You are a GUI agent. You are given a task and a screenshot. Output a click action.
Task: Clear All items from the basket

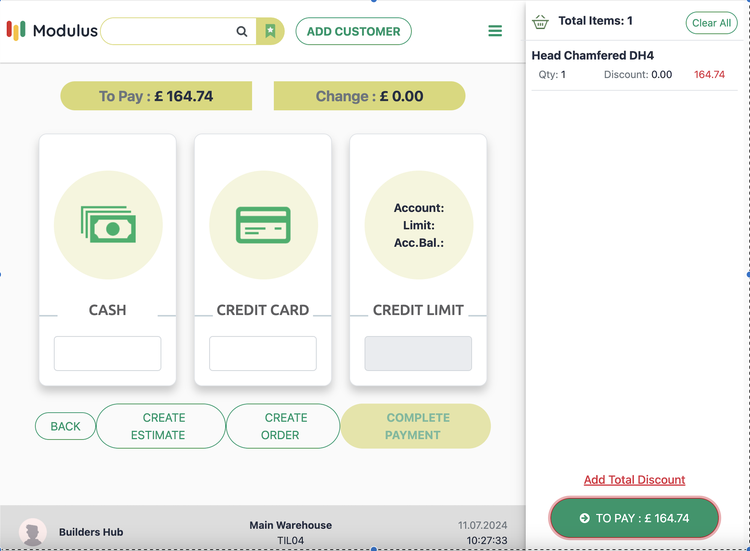coord(711,22)
